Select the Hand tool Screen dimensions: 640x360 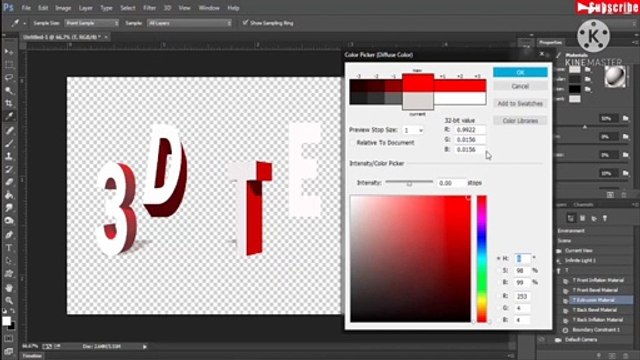[9, 288]
